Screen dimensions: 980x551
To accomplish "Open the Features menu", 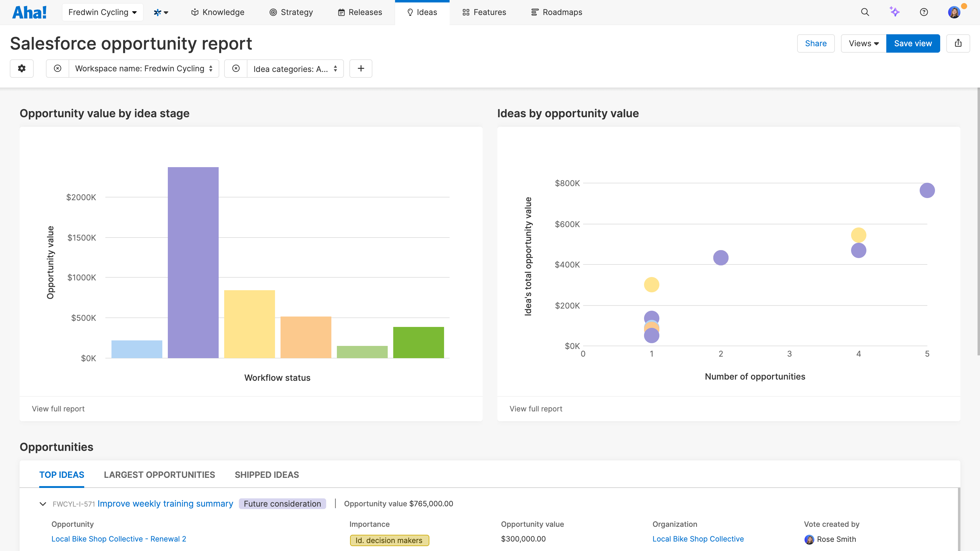I will click(484, 12).
